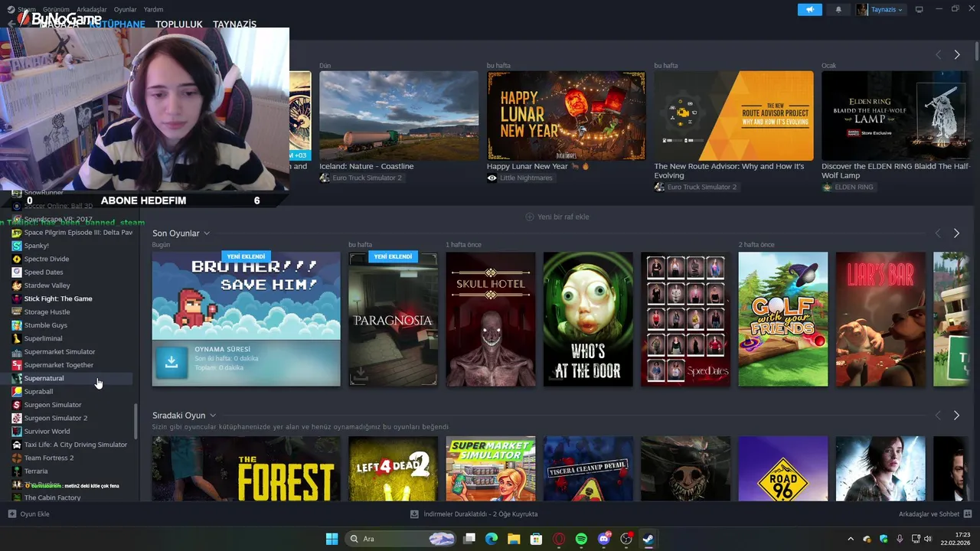Viewport: 980px width, 551px height.
Task: Open the Arkadaşlar ve Sohbet friends icon
Action: coord(967,514)
